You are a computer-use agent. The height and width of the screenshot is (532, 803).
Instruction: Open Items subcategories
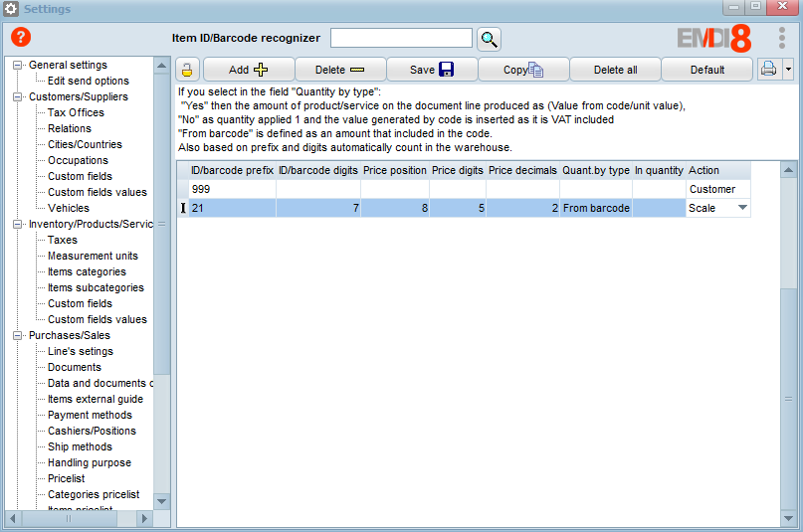96,287
